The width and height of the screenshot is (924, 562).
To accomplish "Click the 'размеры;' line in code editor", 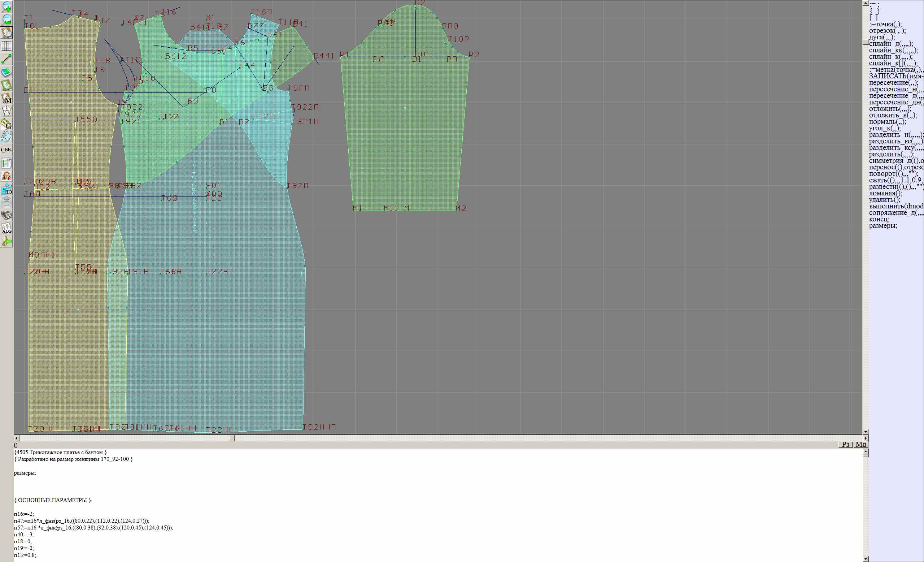I will pyautogui.click(x=25, y=473).
